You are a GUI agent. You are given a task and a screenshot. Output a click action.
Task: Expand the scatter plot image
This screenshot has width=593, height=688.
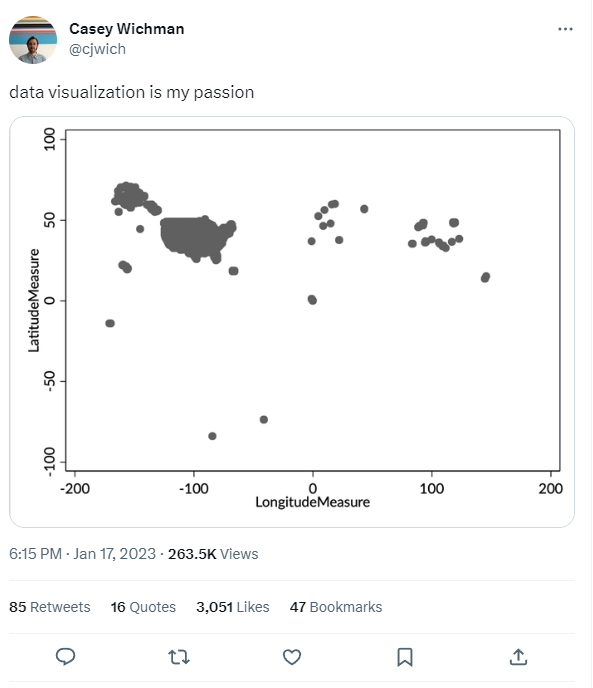pyautogui.click(x=292, y=322)
